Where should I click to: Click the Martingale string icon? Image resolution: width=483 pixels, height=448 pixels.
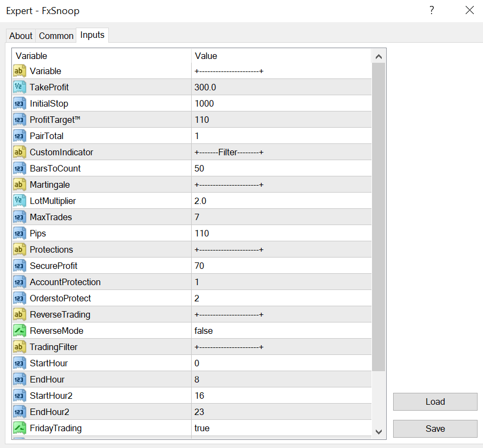(19, 185)
